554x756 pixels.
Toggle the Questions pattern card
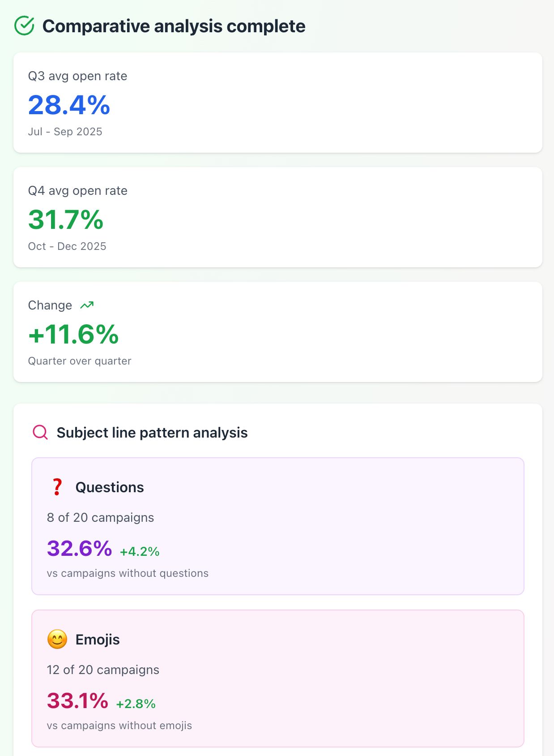[x=277, y=525]
